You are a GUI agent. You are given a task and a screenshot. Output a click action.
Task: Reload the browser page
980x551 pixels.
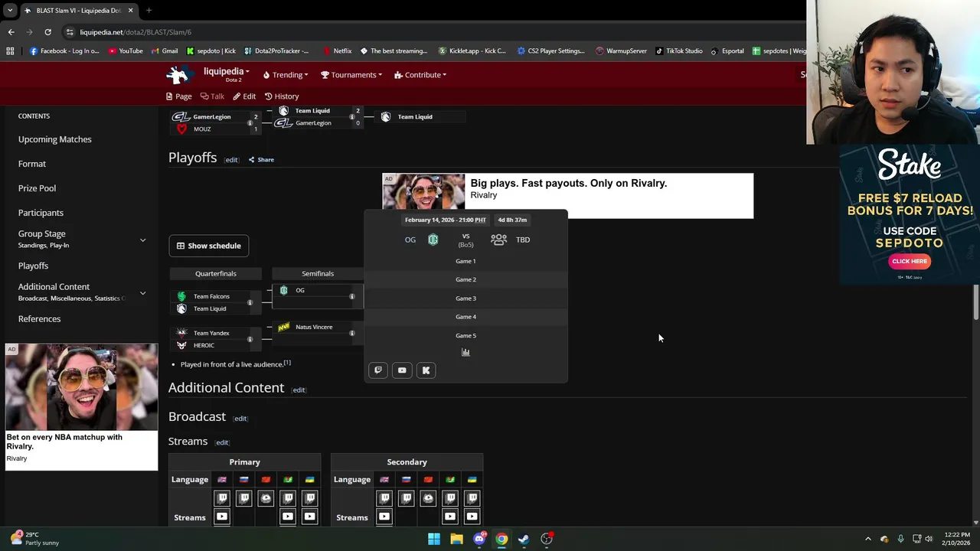47,32
